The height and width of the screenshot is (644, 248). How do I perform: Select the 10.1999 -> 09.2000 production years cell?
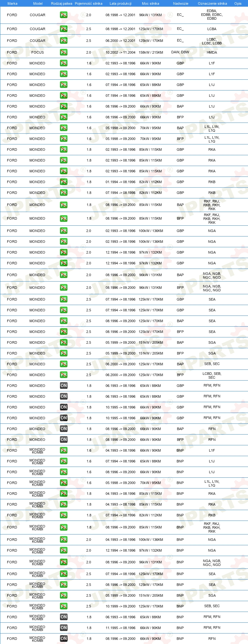click(x=121, y=606)
